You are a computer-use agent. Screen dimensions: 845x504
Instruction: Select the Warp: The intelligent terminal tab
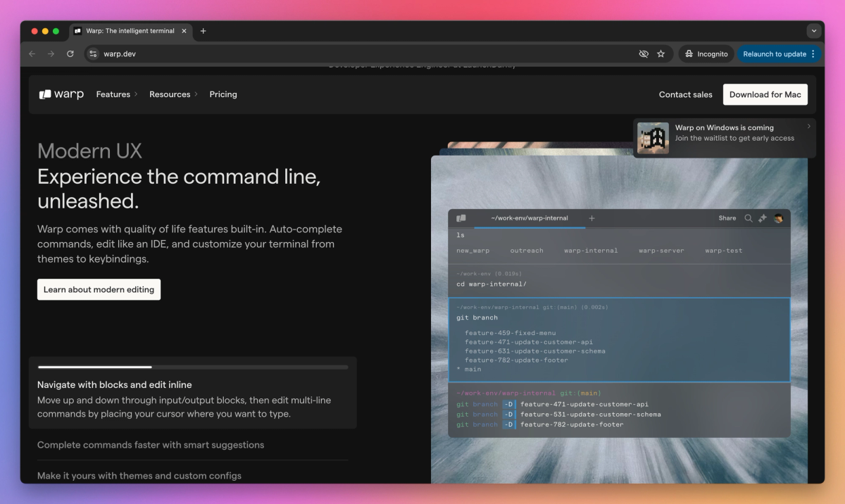(x=130, y=31)
